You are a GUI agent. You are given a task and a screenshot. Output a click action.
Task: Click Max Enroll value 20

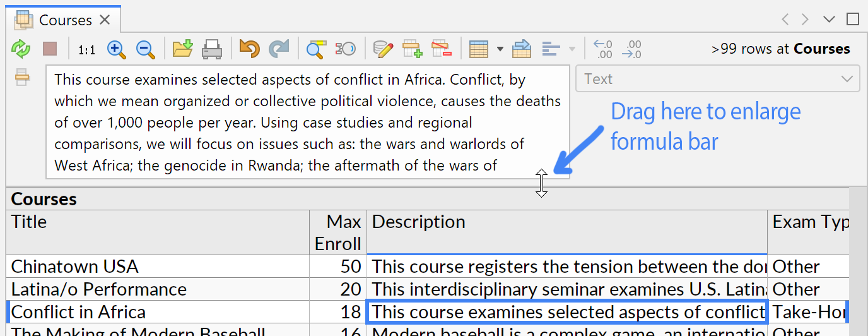pyautogui.click(x=338, y=289)
